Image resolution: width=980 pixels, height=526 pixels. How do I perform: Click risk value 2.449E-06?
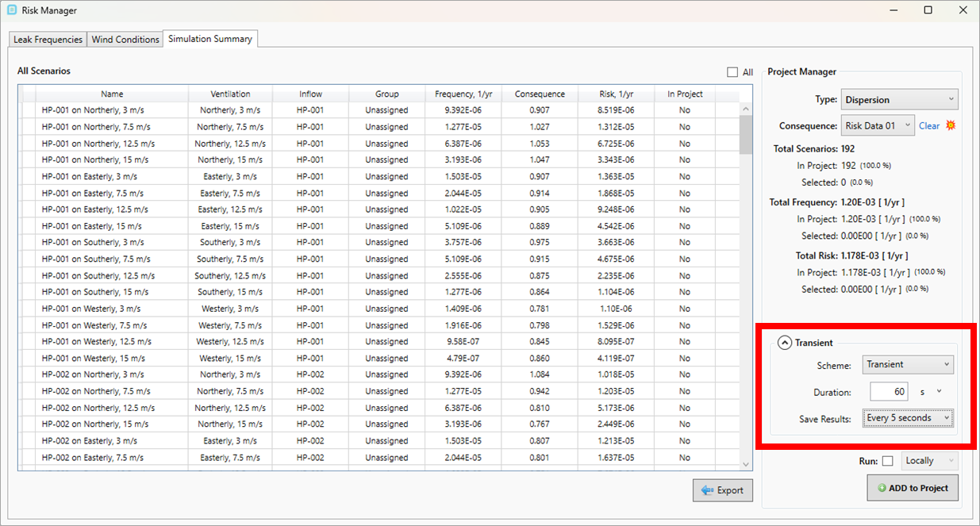(616, 424)
